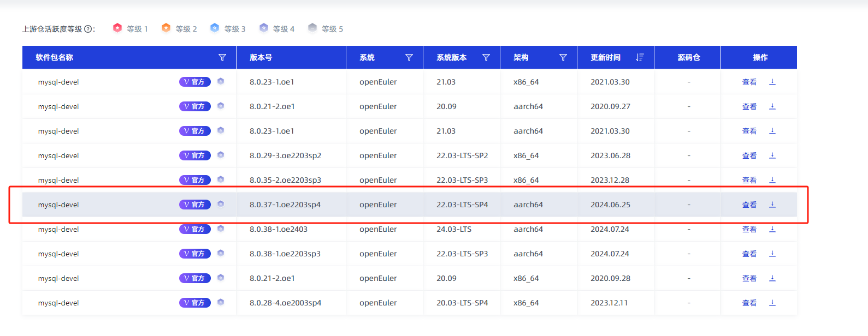The image size is (868, 336).
Task: Click the red 等级 1 badge icon
Action: [117, 28]
